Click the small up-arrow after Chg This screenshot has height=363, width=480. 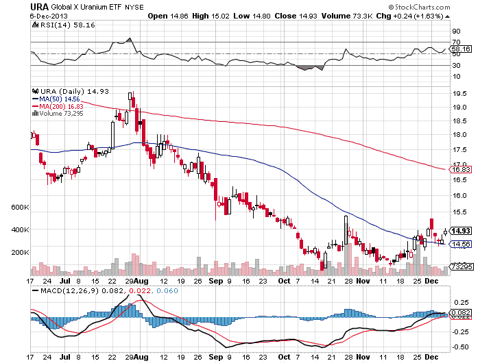point(447,16)
